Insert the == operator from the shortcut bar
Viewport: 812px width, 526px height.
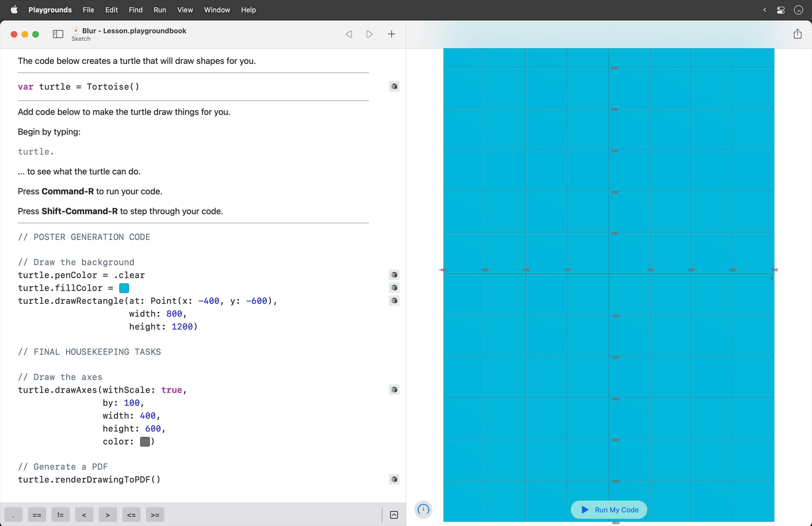coord(37,514)
